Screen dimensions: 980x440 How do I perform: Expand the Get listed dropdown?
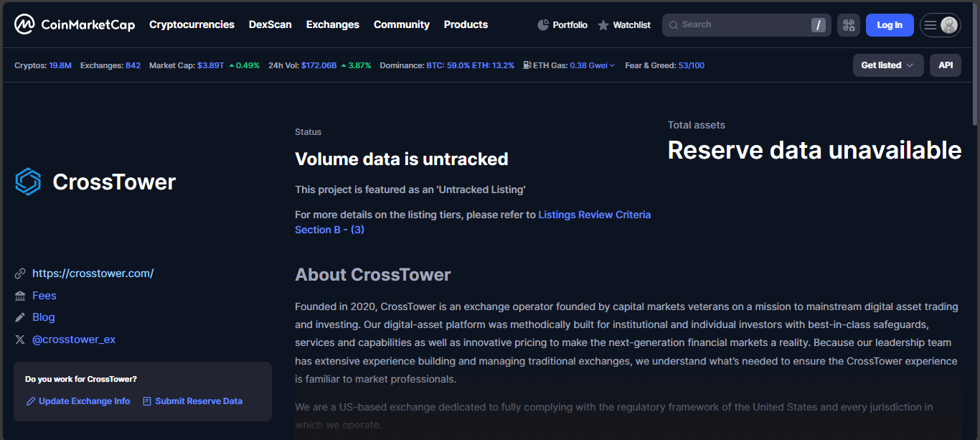(x=887, y=65)
